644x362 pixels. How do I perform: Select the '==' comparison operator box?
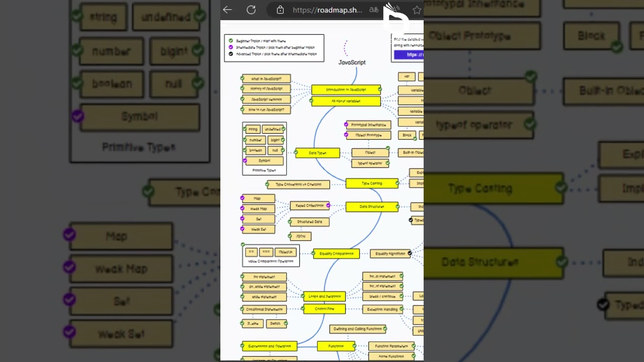point(251,252)
